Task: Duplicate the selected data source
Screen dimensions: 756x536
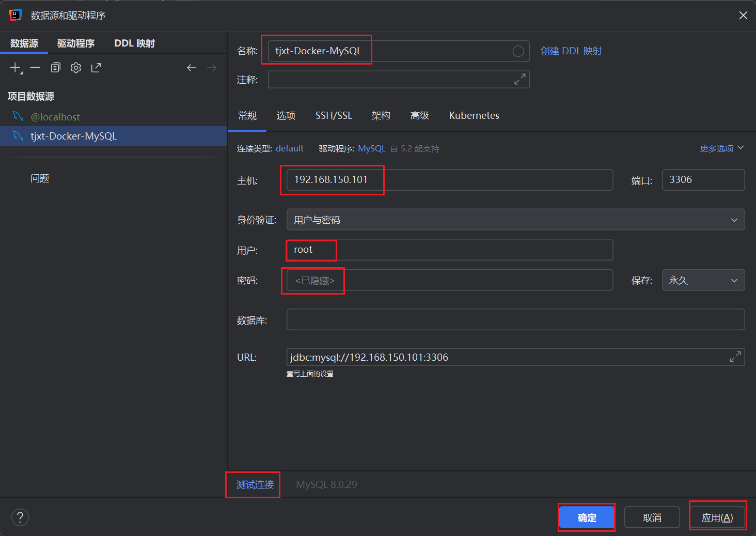Action: point(56,68)
